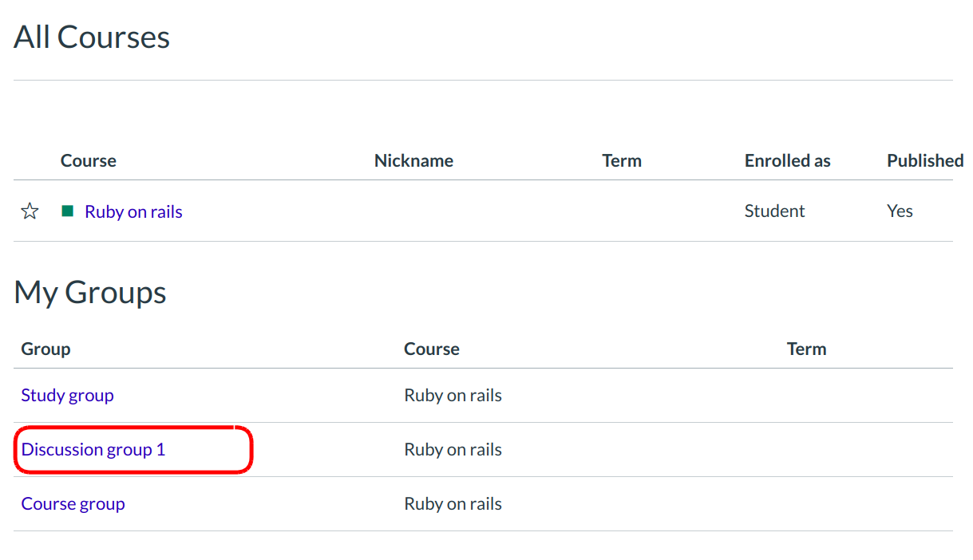The width and height of the screenshot is (973, 560).
Task: Open the Study group link
Action: [67, 396]
